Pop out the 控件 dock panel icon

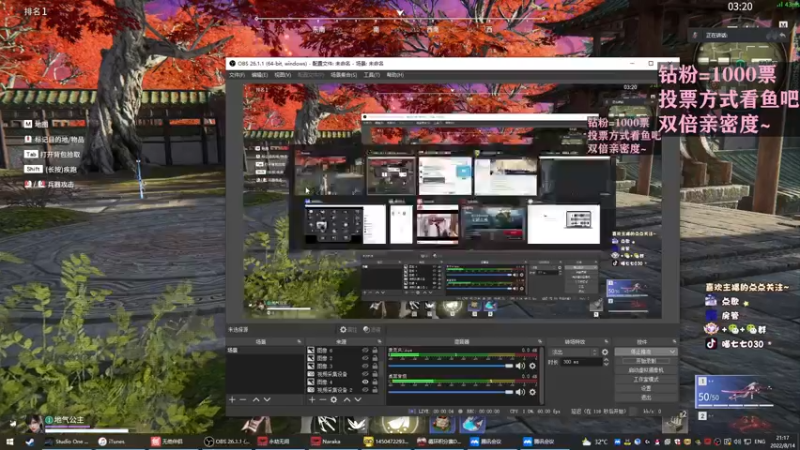coord(674,341)
